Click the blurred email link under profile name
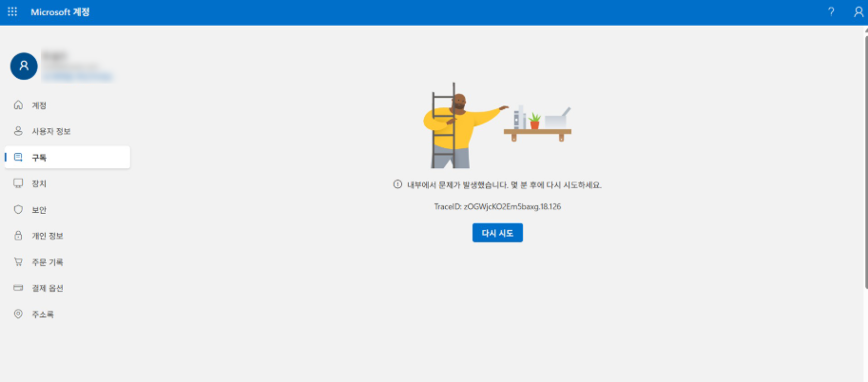This screenshot has height=382, width=868. 78,77
